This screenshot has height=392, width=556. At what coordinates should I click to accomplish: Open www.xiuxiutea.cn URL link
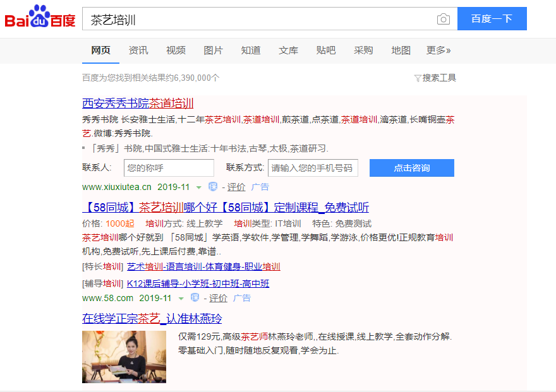[x=117, y=187]
